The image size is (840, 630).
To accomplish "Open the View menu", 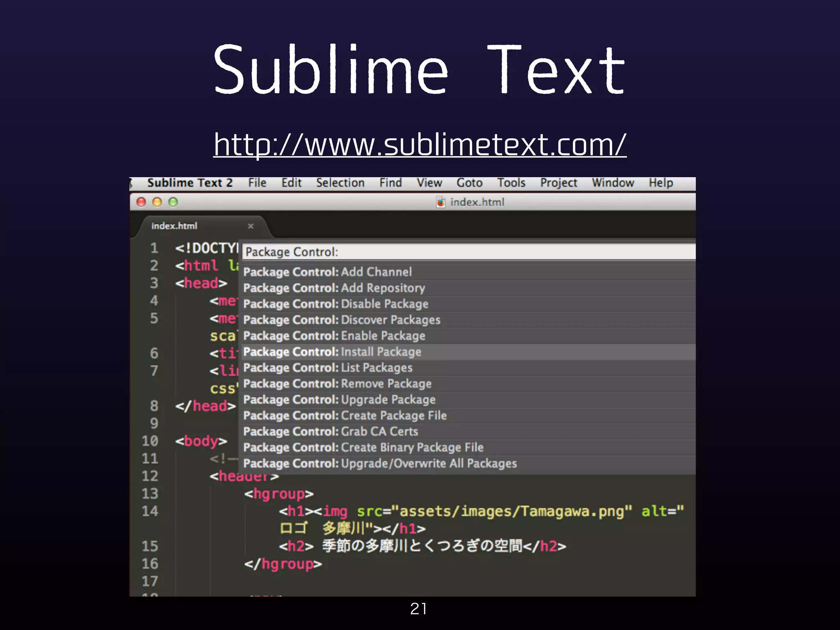I will (x=429, y=183).
